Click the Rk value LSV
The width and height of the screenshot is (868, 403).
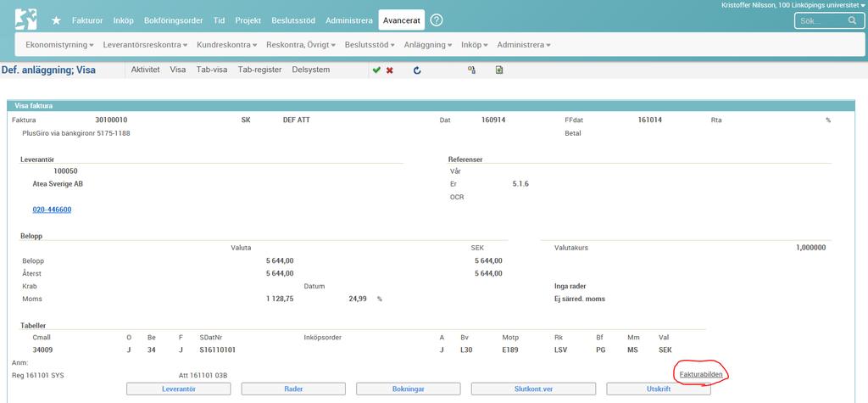click(561, 350)
